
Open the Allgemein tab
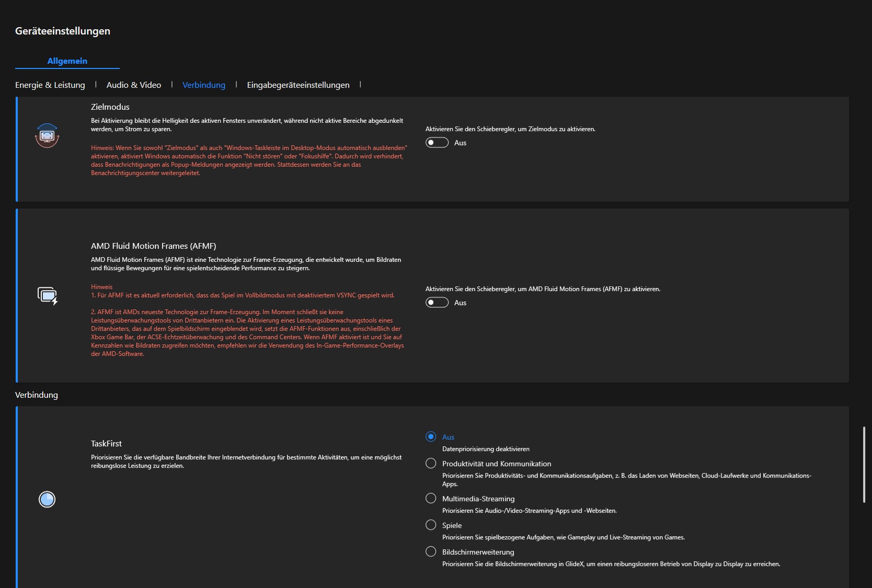(67, 61)
